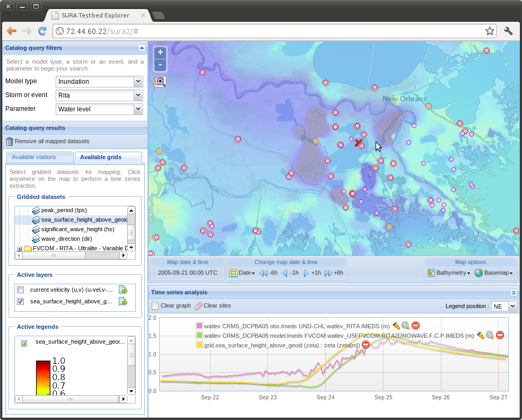The height and width of the screenshot is (420, 522).
Task: Click the legend image icon in Active legends
Action: click(24, 343)
